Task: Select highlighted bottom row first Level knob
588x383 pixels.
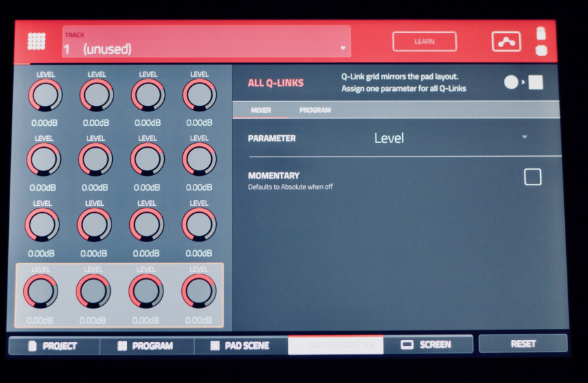Action: pos(40,291)
